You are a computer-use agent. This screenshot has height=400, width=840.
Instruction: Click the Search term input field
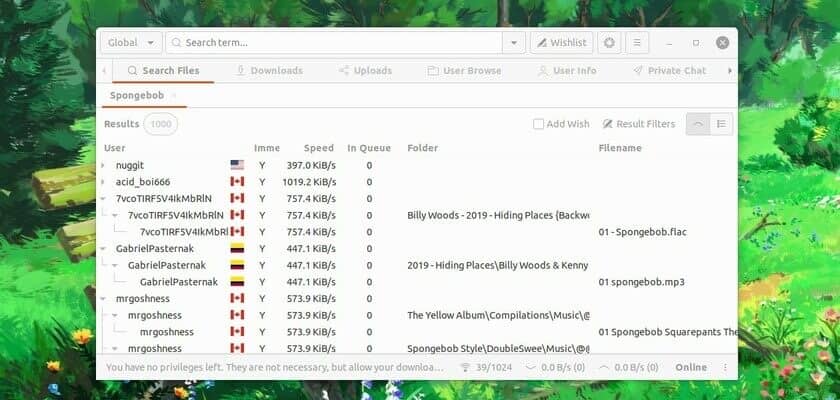[x=340, y=43]
